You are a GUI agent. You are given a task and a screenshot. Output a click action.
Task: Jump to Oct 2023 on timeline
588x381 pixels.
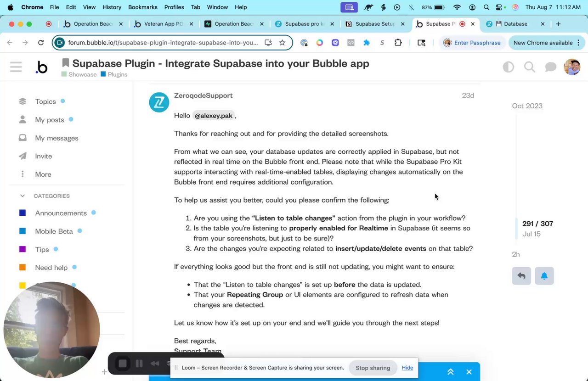click(527, 106)
